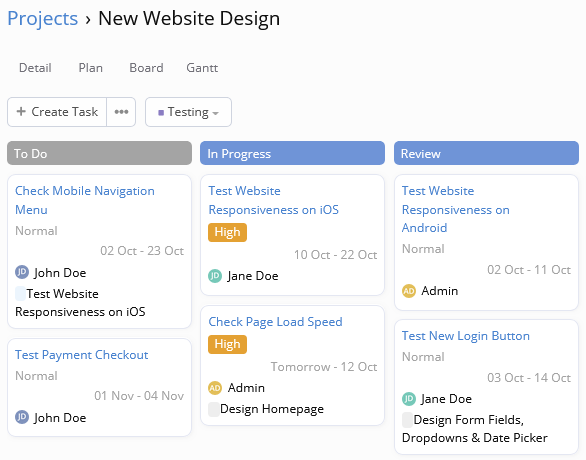Image resolution: width=586 pixels, height=460 pixels.
Task: Open Test Website Responsiveness on iOS task link
Action: tap(274, 200)
